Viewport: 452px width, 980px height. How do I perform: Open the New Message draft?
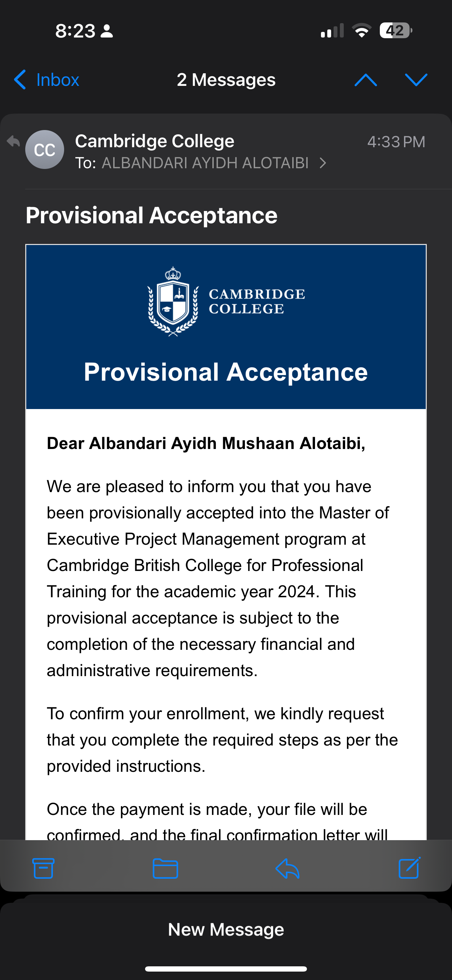(x=226, y=929)
